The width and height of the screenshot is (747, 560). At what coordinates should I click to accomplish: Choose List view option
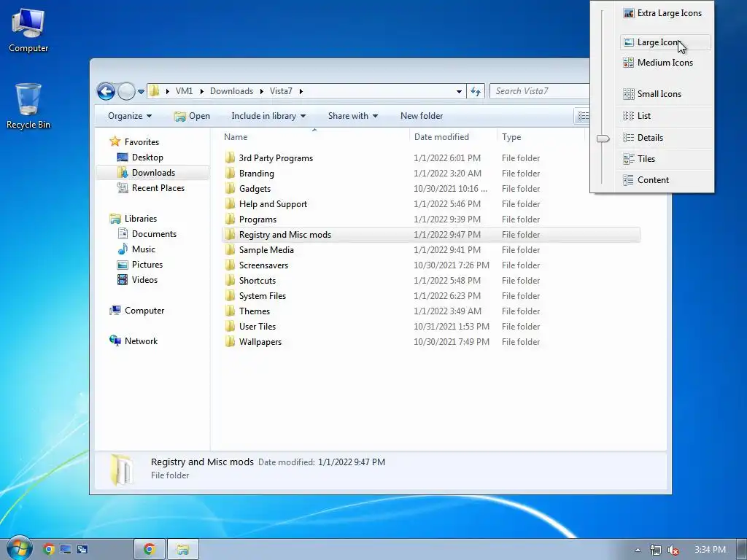click(x=665, y=116)
